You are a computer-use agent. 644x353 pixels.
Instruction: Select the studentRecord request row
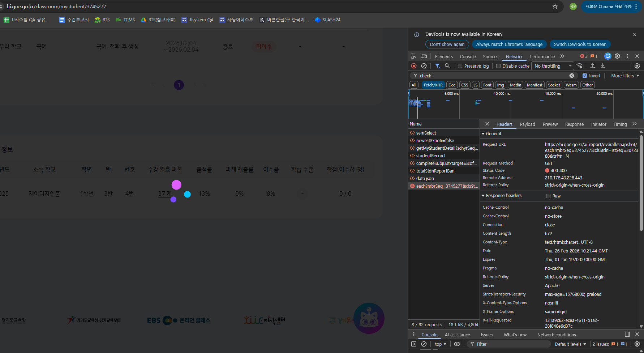(x=430, y=156)
